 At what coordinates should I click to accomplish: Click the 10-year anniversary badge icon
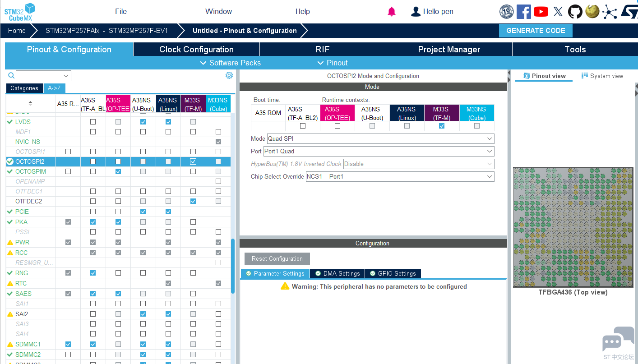point(507,12)
